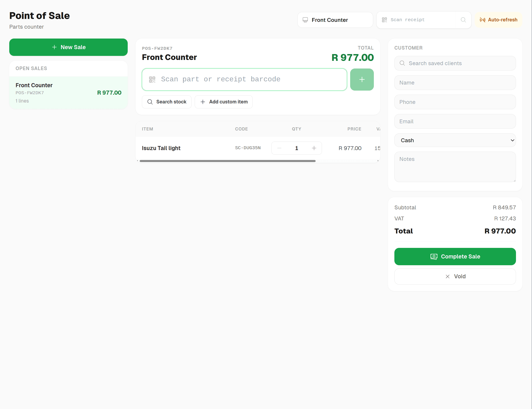Increase Isuzu Tail light quantity with plus
This screenshot has width=532, height=409.
point(314,148)
